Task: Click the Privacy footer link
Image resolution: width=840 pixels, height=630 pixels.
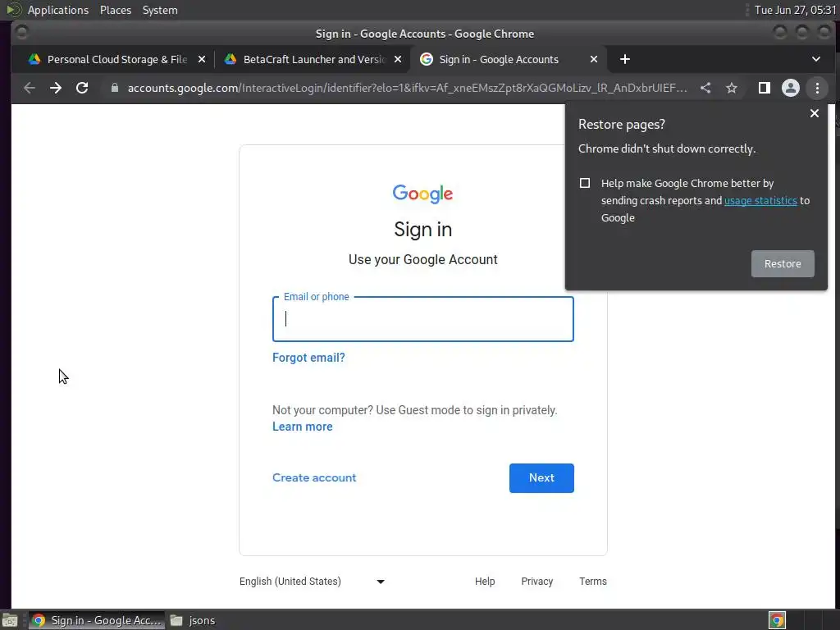Action: pos(536,582)
